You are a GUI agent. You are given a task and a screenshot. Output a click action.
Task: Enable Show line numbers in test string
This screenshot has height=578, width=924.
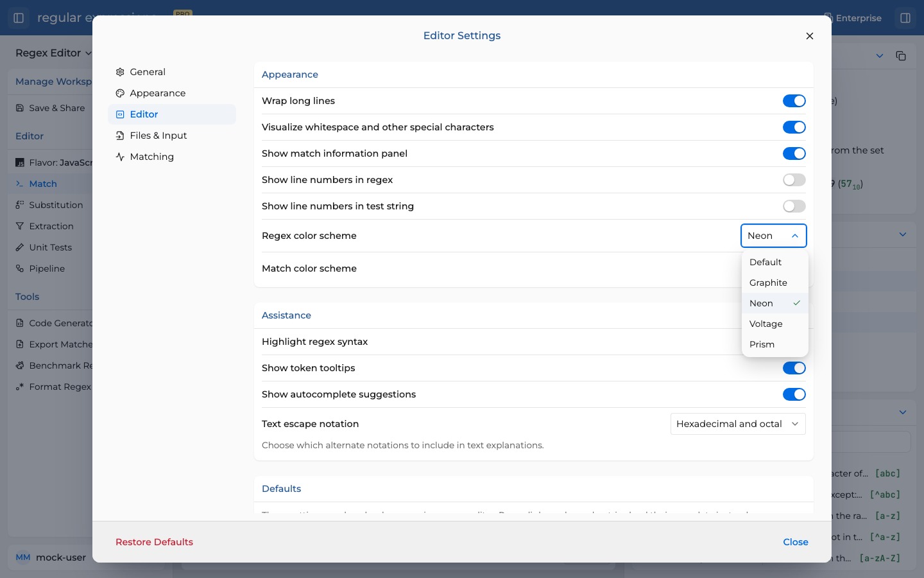point(794,206)
